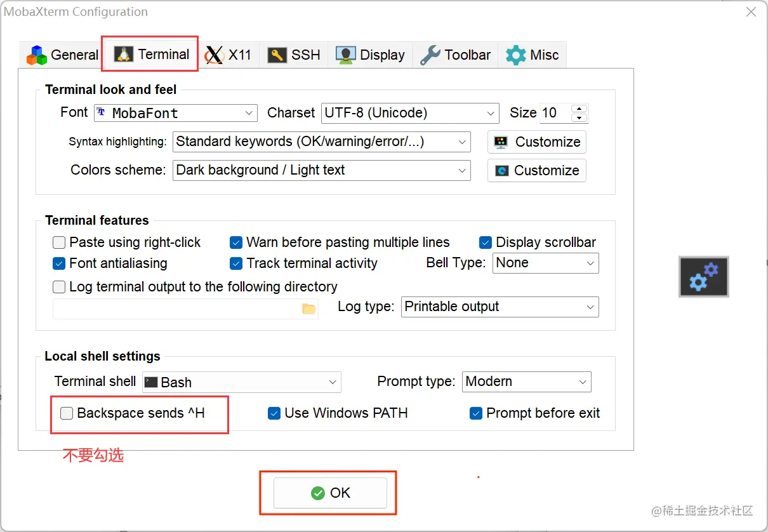
Task: Expand the Terminal shell Bash dropdown
Action: [x=242, y=382]
